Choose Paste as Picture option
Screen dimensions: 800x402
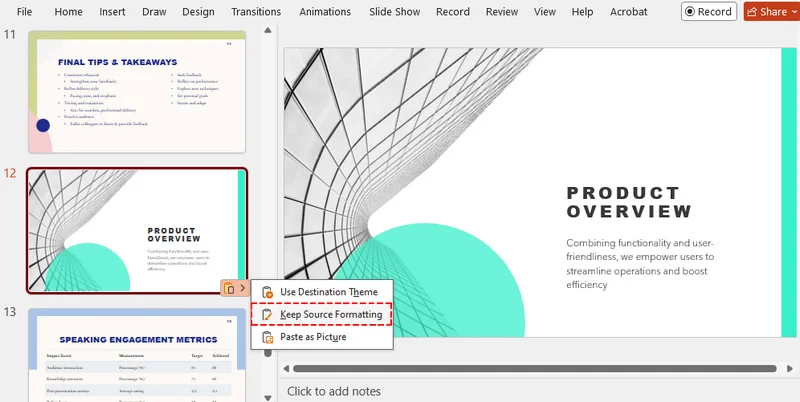(321, 337)
